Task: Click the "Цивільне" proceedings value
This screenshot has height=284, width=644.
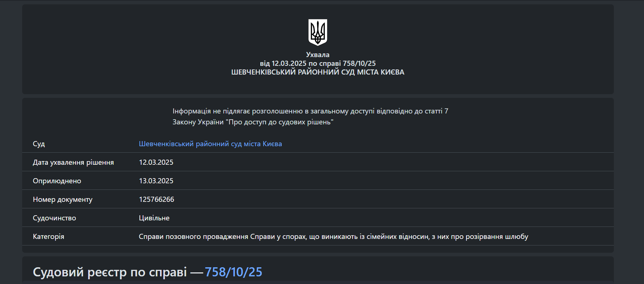Action: [x=154, y=218]
